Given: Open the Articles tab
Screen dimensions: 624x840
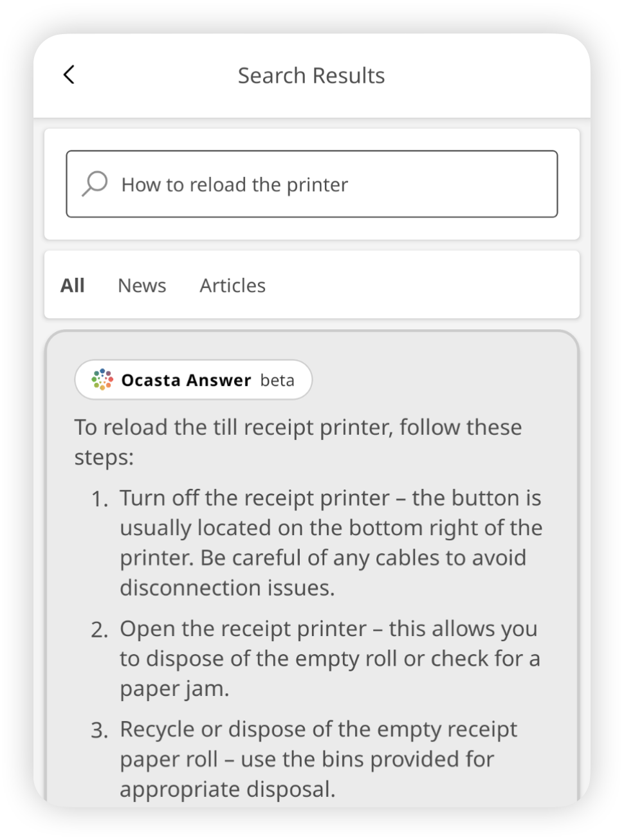Looking at the screenshot, I should pos(233,285).
